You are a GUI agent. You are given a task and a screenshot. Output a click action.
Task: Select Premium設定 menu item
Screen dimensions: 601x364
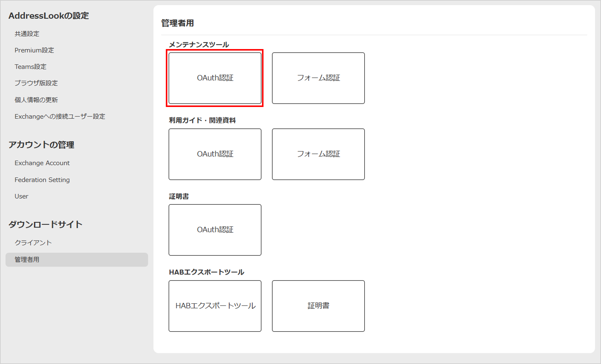(34, 50)
